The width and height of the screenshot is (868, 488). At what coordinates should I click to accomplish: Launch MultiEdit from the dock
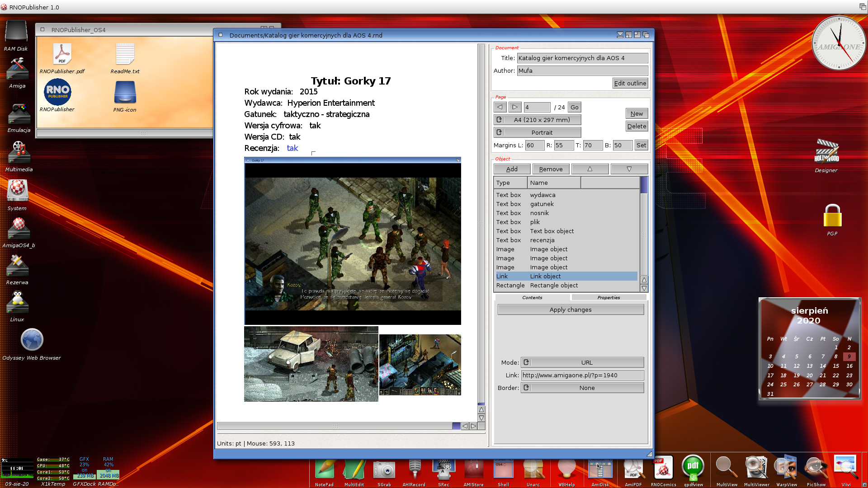click(x=354, y=469)
